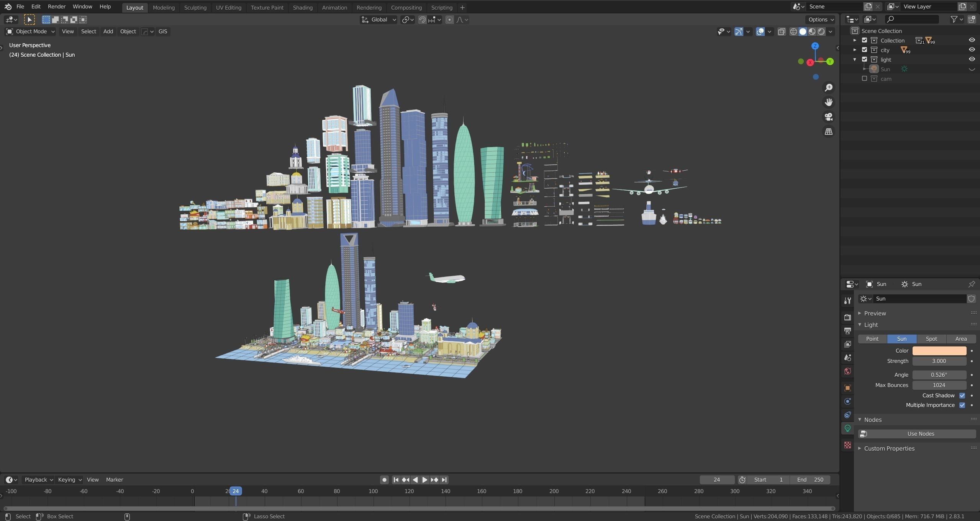
Task: Open Playback dropdown in timeline
Action: click(x=38, y=480)
